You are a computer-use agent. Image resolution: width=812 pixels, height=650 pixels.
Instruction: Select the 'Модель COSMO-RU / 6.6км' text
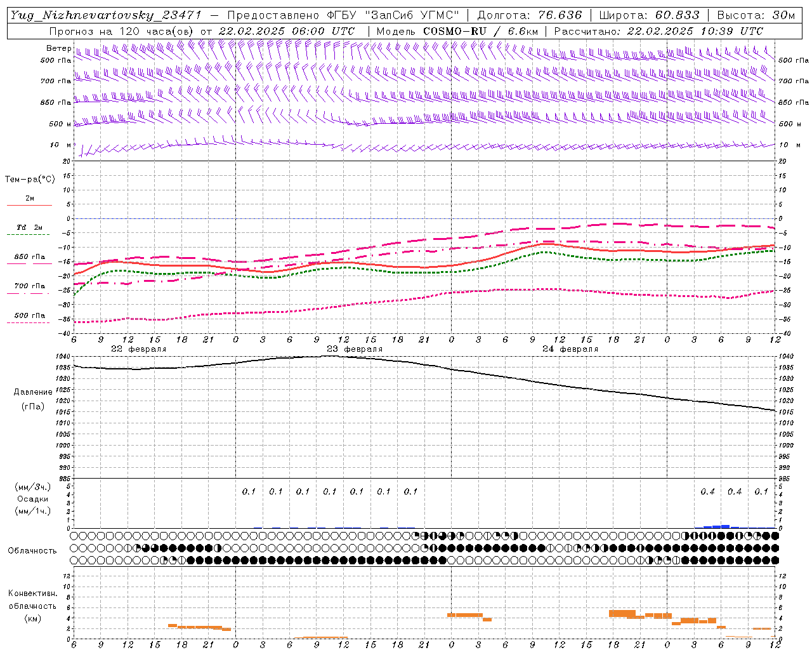457,31
